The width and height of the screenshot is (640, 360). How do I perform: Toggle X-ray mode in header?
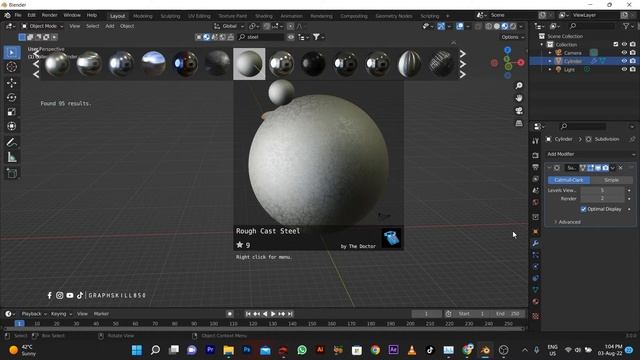click(x=478, y=26)
